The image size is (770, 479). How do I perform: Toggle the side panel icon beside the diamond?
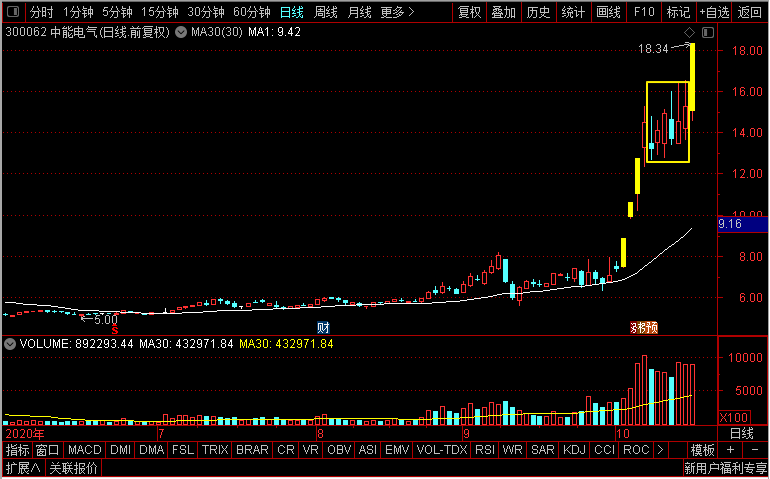708,33
